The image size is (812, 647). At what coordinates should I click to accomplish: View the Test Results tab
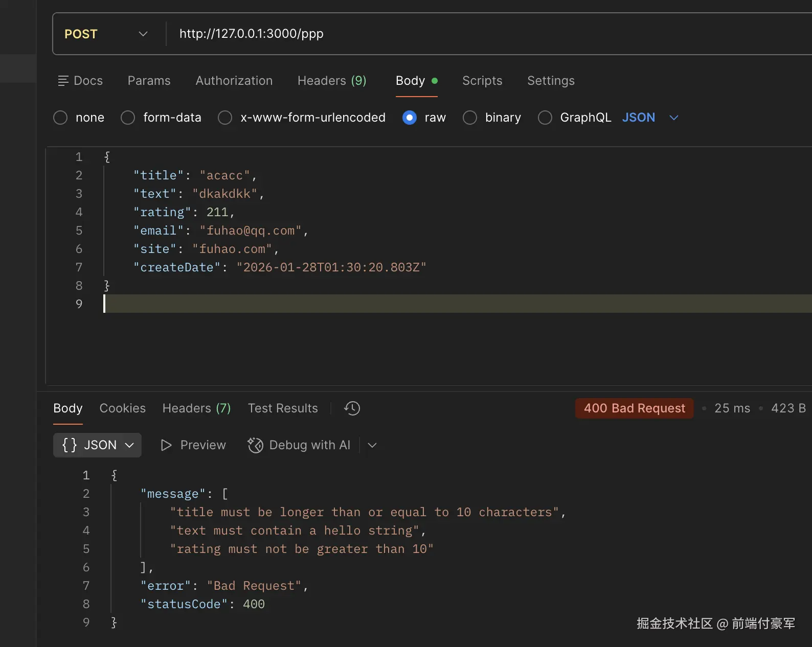pos(282,408)
